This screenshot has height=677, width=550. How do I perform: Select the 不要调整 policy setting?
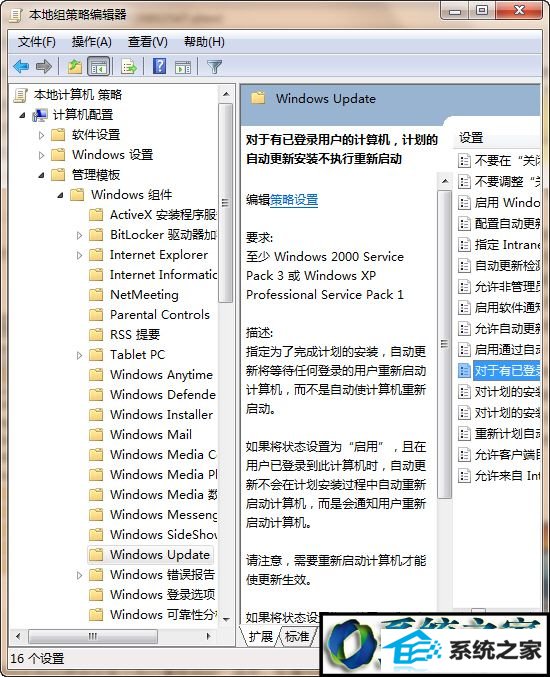507,181
